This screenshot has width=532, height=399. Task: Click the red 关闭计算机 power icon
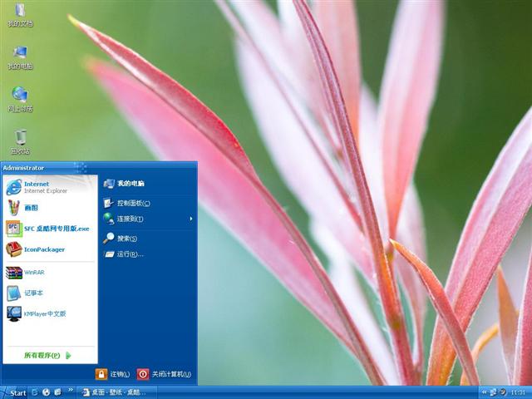(x=143, y=374)
